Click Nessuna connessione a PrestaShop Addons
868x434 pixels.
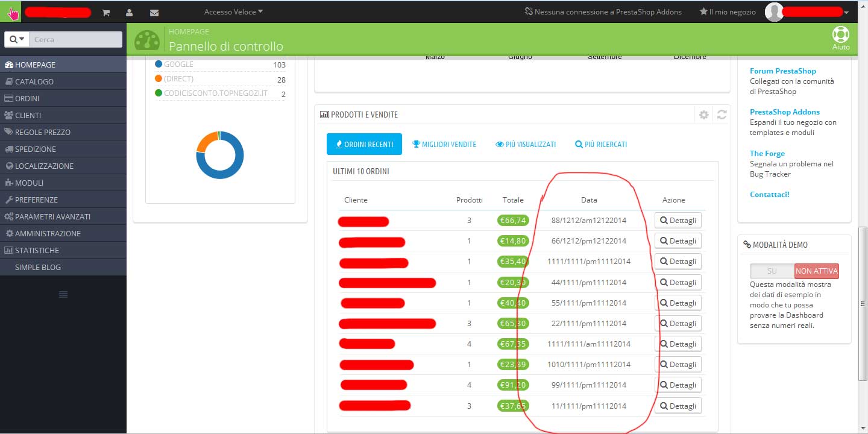click(603, 11)
